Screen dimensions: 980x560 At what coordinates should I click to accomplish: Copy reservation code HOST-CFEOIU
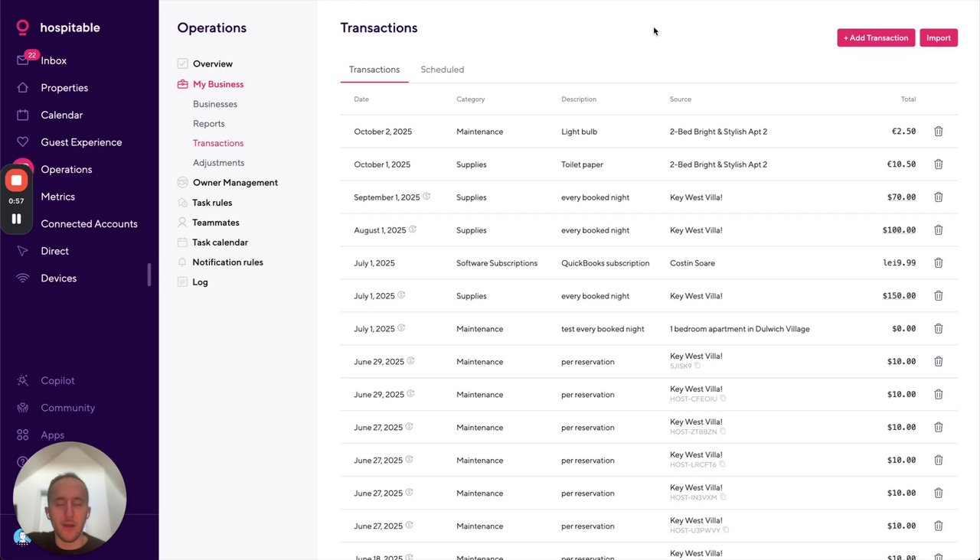723,399
